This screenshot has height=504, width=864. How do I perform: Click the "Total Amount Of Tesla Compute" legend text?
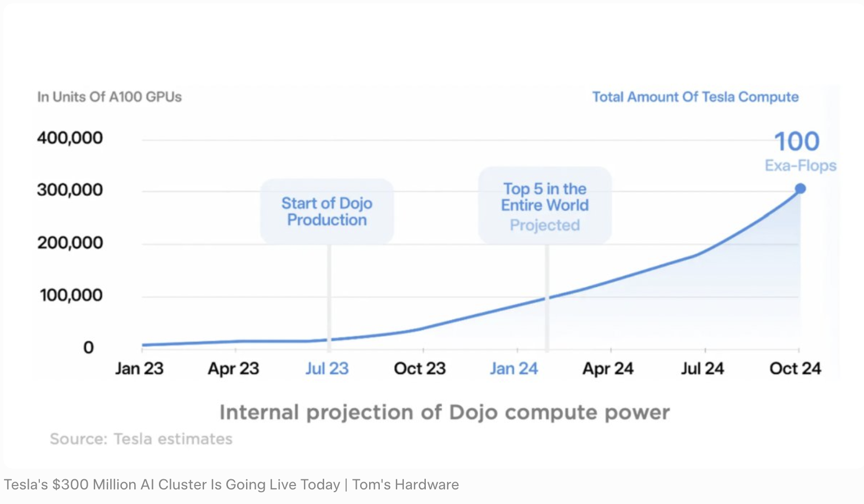(695, 97)
